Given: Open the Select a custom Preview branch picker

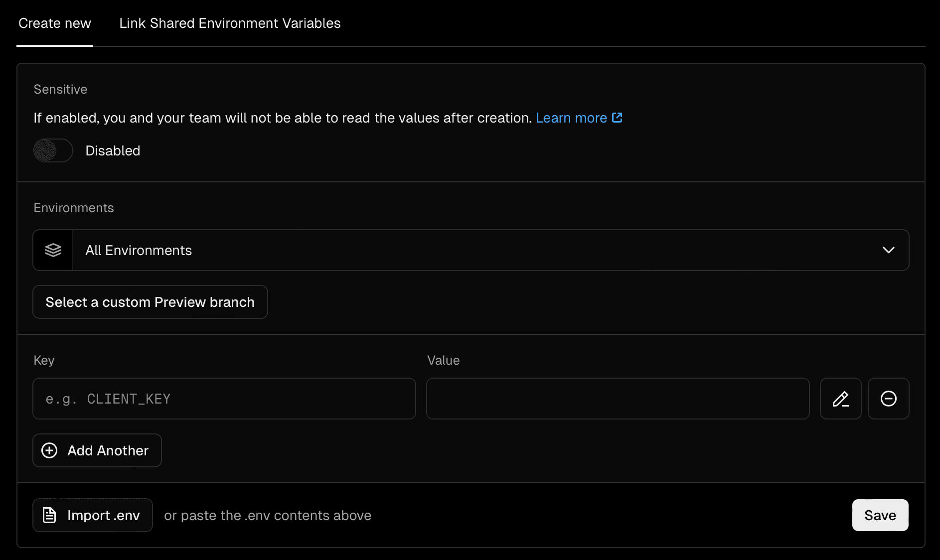Looking at the screenshot, I should click(x=150, y=302).
